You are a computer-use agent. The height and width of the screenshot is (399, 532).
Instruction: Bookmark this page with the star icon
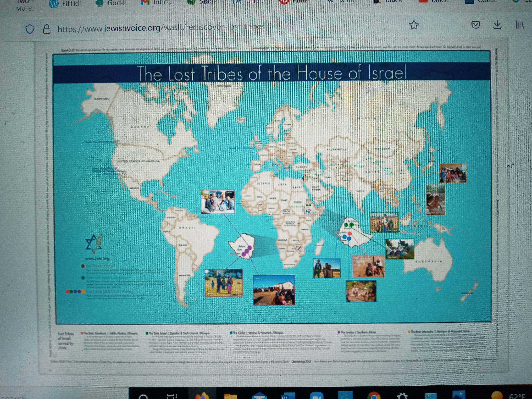[414, 25]
